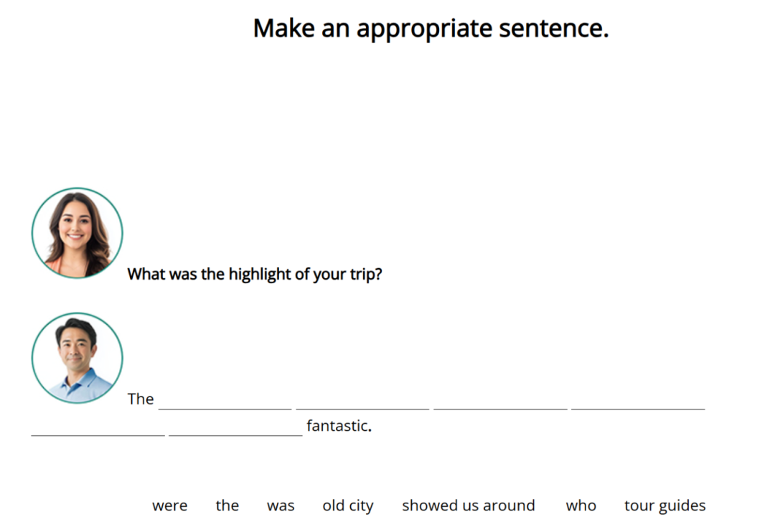Click the blank just before 'fantastic'
Viewport: 775px width, 532px height.
click(x=235, y=427)
